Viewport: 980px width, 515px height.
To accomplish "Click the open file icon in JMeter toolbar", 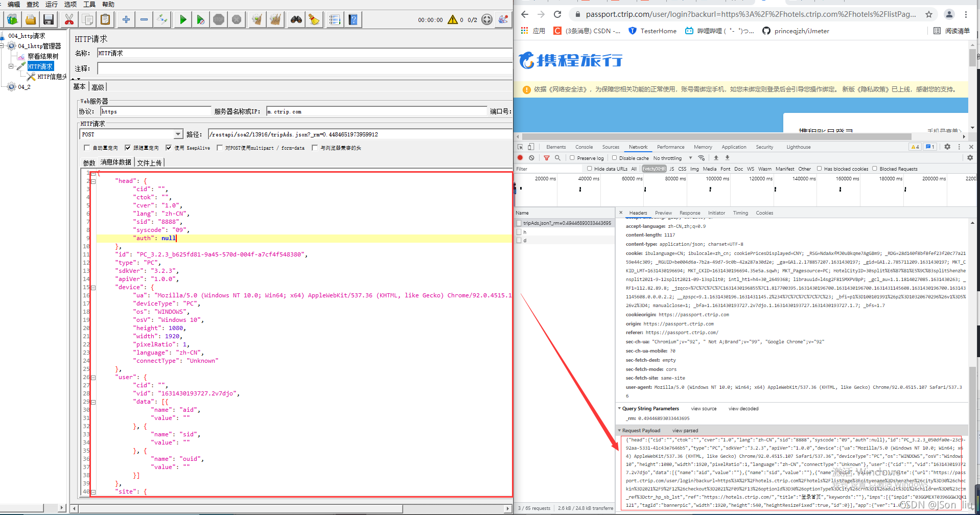I will click(x=31, y=20).
